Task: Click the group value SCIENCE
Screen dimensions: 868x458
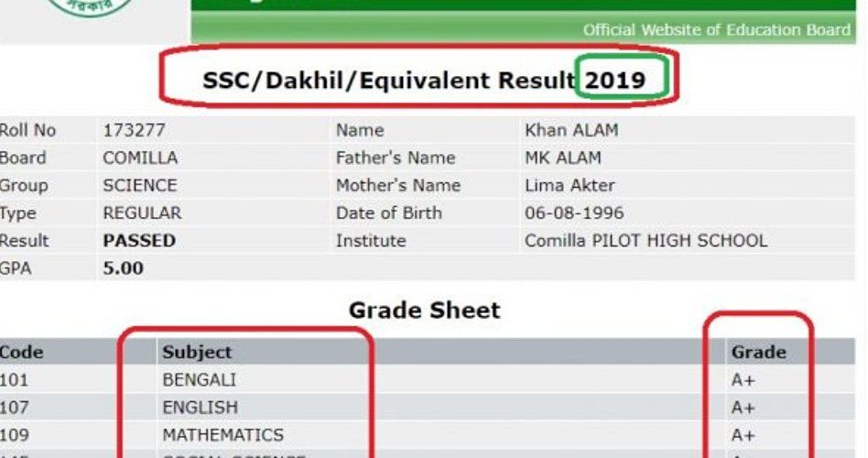Action: pos(139,186)
